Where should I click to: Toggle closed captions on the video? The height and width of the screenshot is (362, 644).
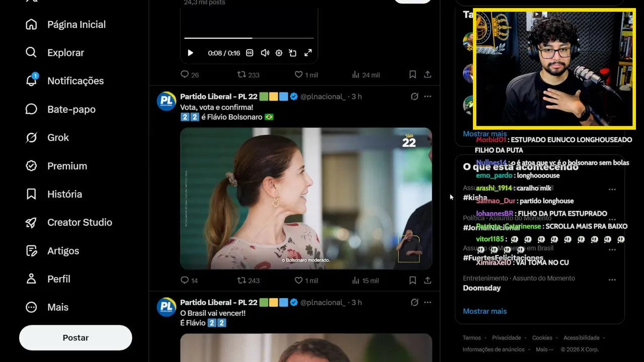click(x=250, y=53)
